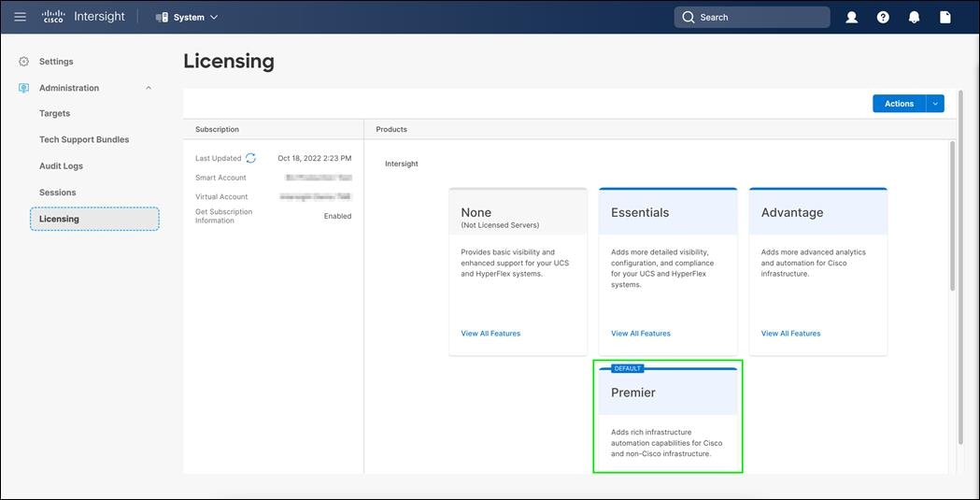Open Sessions in the sidebar
Viewport: 980px width, 500px height.
(x=58, y=193)
